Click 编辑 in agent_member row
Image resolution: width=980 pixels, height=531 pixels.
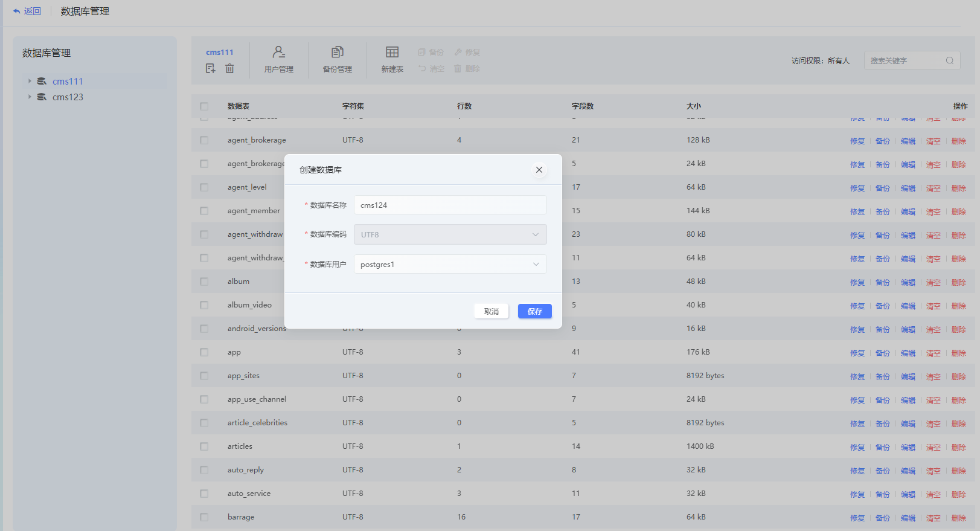[908, 211]
